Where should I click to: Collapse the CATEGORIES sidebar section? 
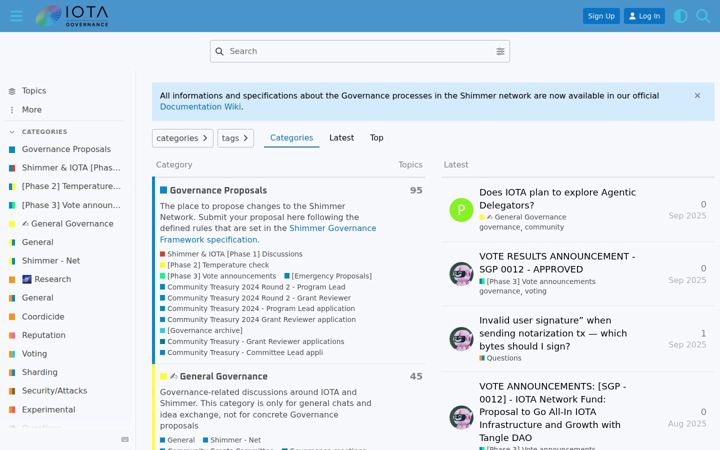[x=38, y=132]
